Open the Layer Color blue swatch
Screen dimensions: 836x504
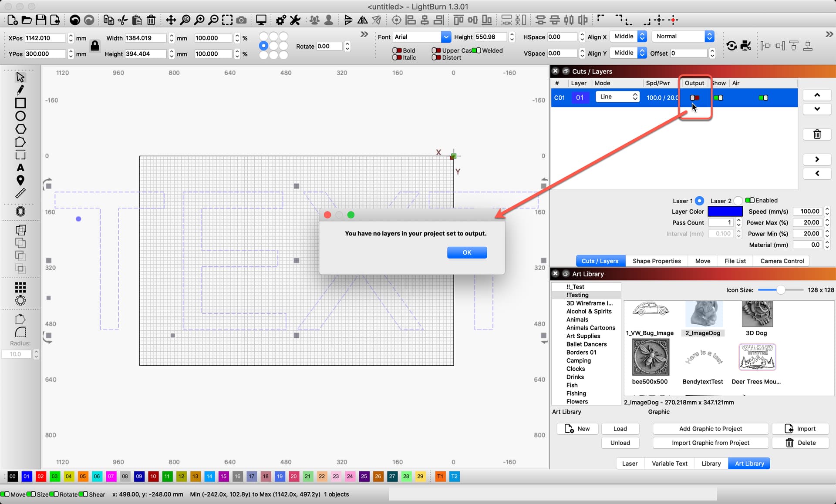[x=725, y=211]
